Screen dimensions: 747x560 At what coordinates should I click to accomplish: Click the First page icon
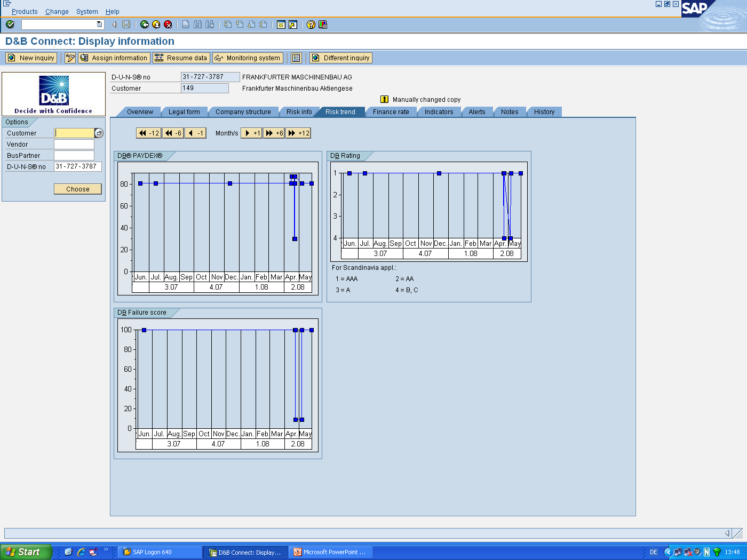228,25
